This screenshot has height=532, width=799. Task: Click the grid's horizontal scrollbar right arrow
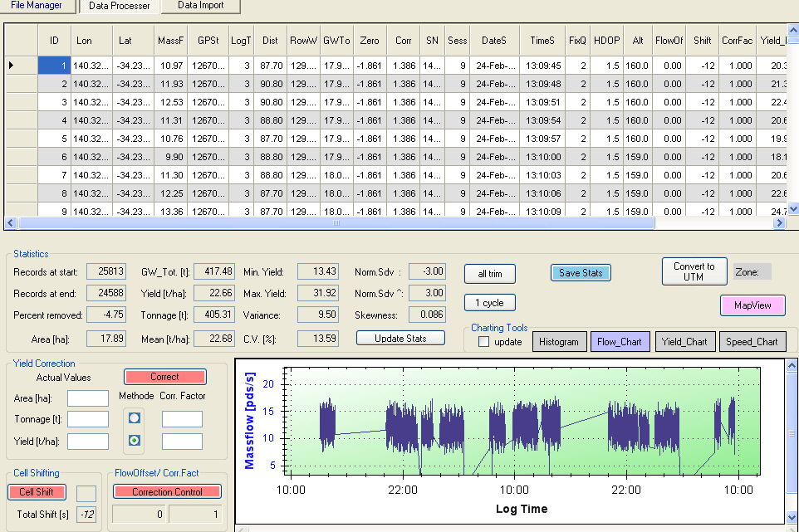click(780, 223)
